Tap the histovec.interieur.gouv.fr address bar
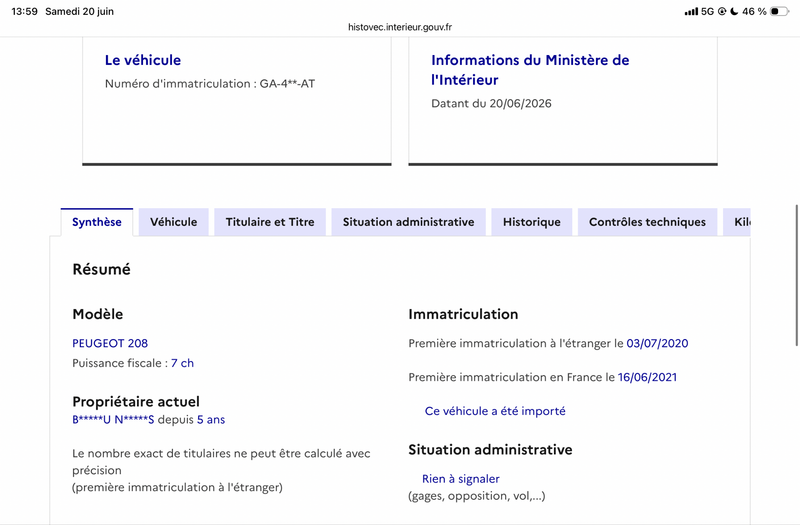This screenshot has height=525, width=800. point(400,27)
